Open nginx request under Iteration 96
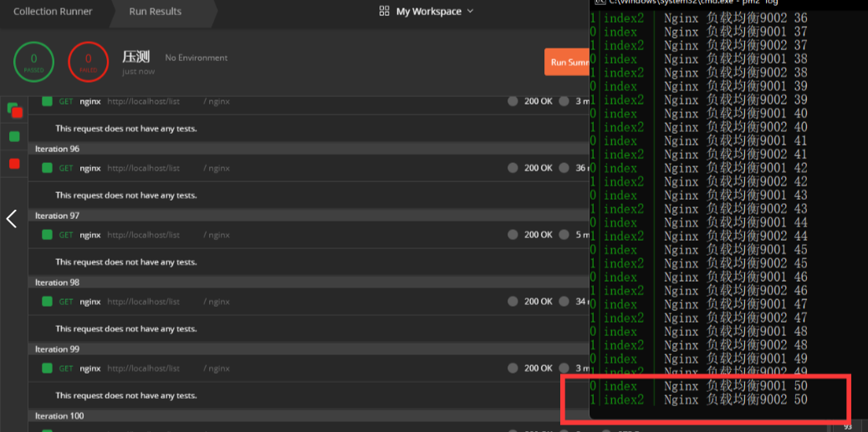Screen dimensions: 868x432 pos(90,168)
